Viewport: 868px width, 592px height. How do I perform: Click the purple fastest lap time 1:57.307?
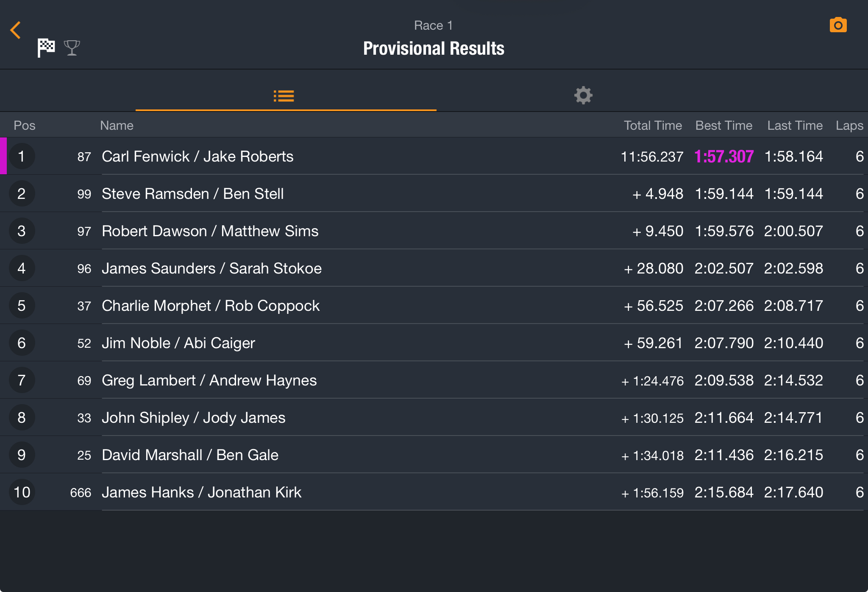click(x=724, y=156)
